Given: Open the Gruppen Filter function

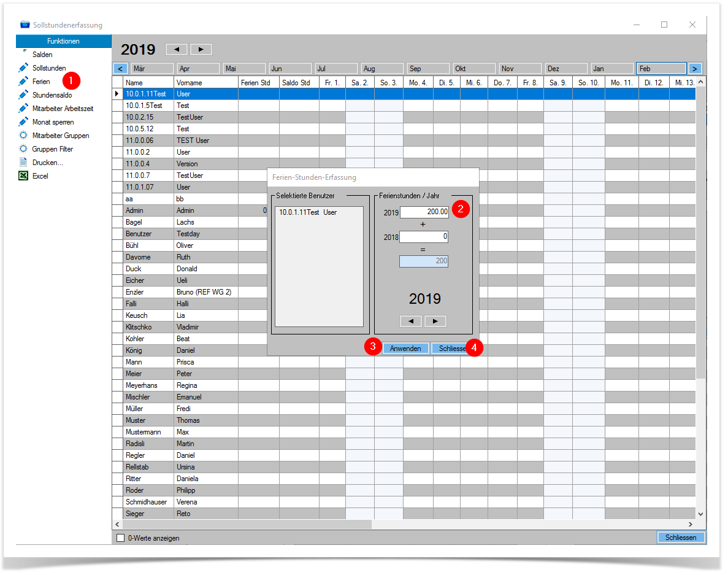Looking at the screenshot, I should click(x=53, y=149).
